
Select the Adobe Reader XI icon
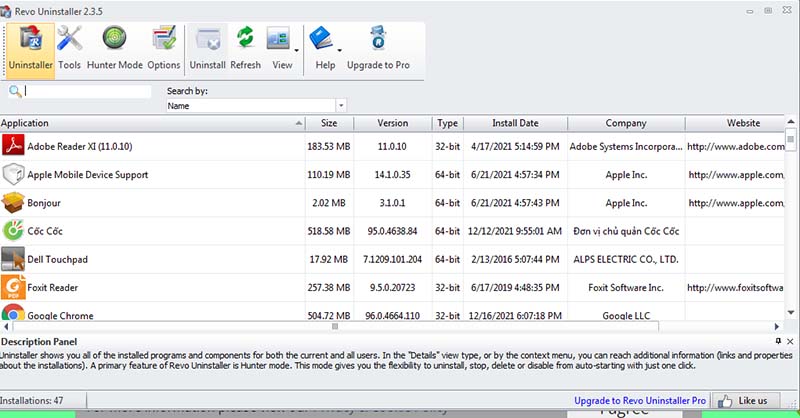[x=13, y=146]
